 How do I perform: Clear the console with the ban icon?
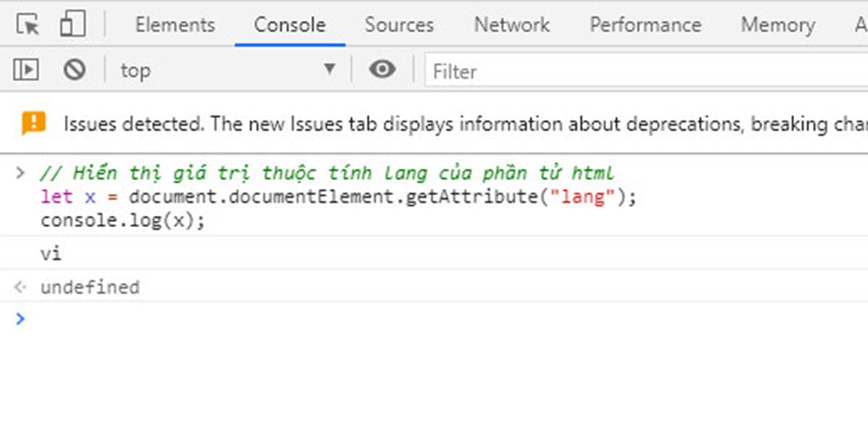pos(75,69)
